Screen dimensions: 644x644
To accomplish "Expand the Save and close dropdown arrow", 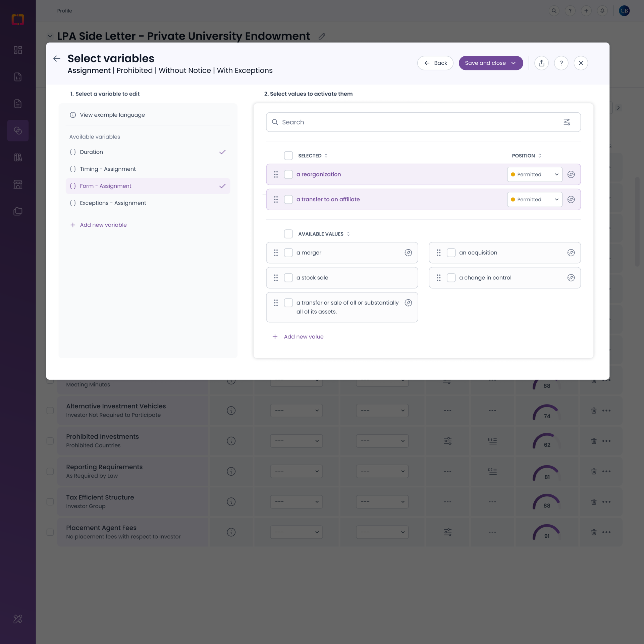I will point(513,63).
